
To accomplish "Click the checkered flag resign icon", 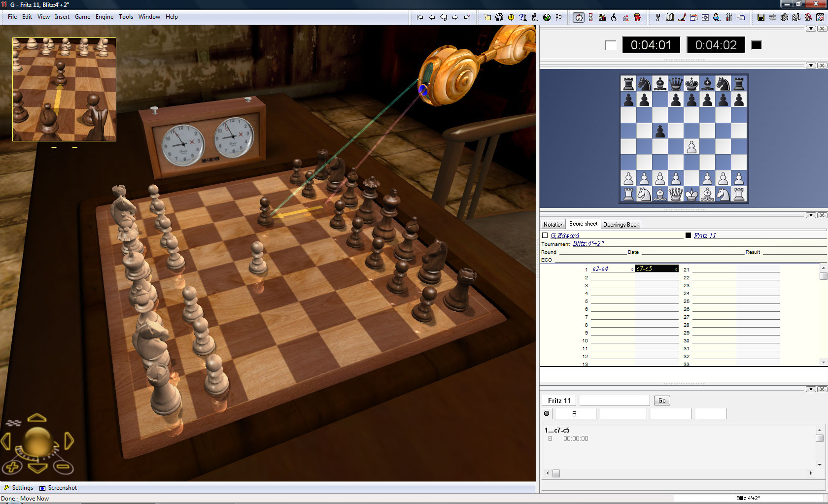I will click(559, 17).
